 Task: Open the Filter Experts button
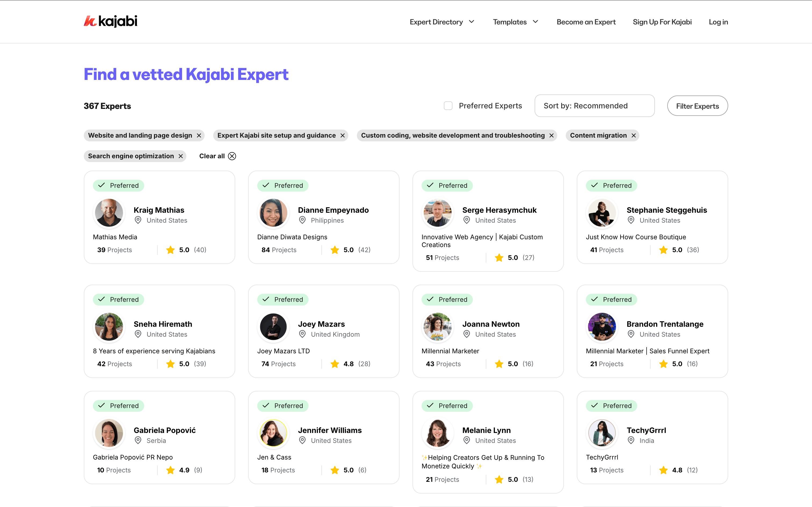point(697,106)
